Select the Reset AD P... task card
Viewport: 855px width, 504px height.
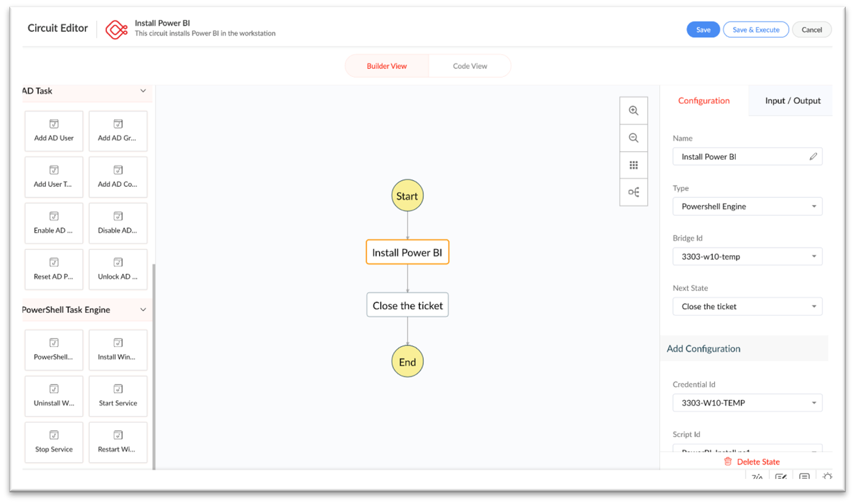[54, 269]
